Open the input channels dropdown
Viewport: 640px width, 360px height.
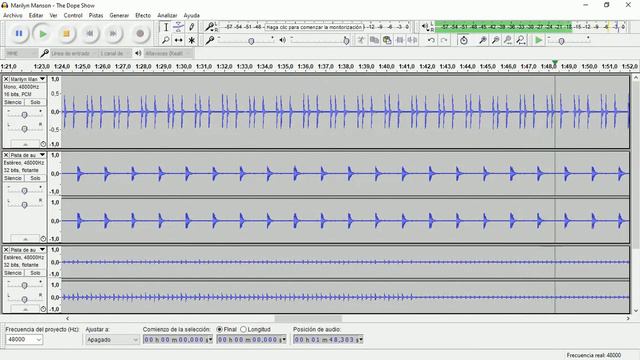116,53
